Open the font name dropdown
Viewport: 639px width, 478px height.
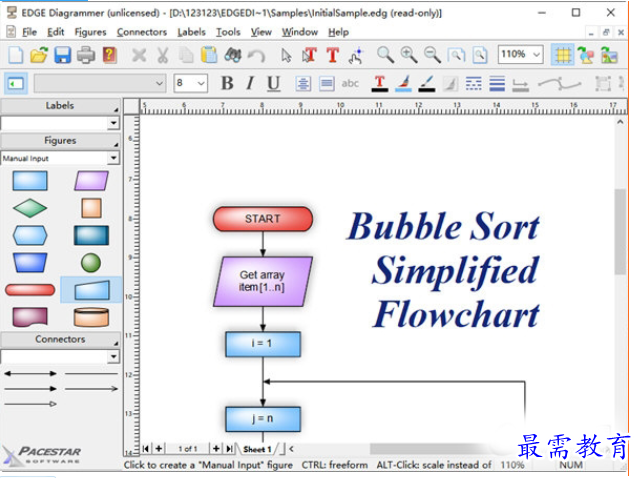(159, 84)
